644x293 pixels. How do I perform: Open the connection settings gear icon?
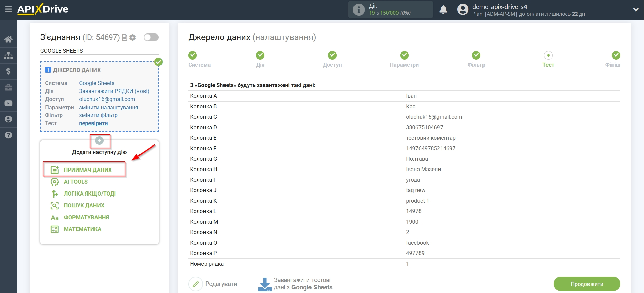point(133,37)
